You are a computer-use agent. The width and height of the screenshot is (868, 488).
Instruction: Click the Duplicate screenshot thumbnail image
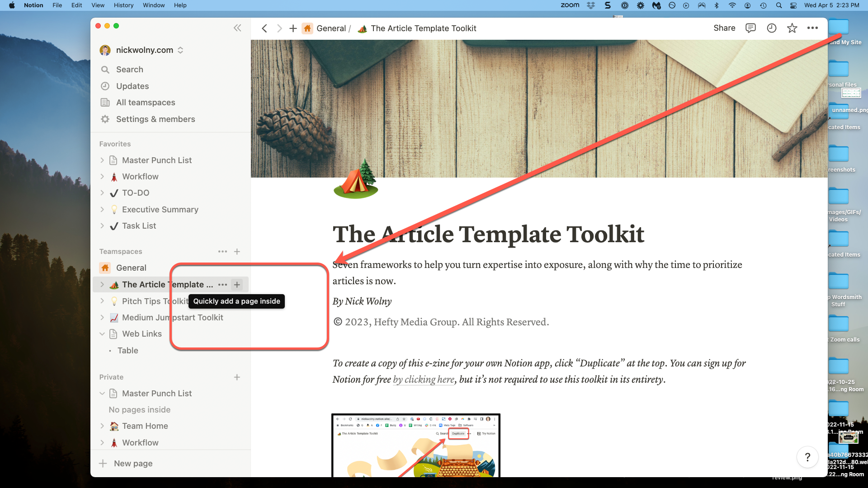pyautogui.click(x=415, y=445)
